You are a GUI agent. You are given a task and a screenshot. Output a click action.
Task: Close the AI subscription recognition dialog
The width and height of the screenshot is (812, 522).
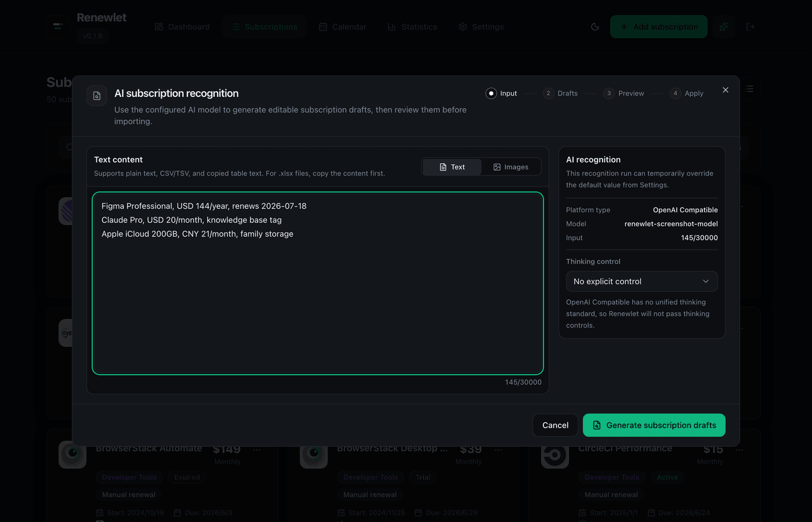click(x=726, y=90)
